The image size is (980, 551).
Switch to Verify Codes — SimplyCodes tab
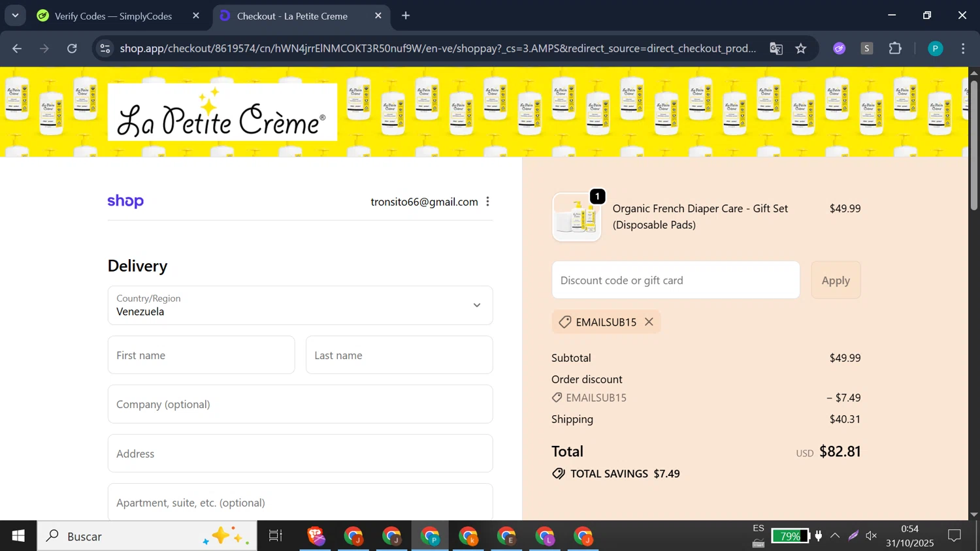coord(113,16)
